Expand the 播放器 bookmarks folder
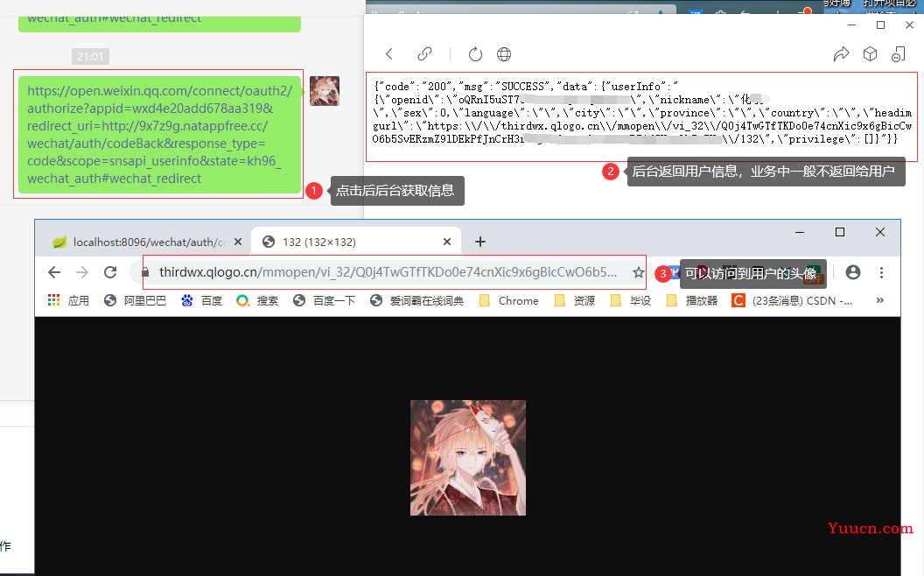Image resolution: width=924 pixels, height=576 pixels. click(x=692, y=300)
